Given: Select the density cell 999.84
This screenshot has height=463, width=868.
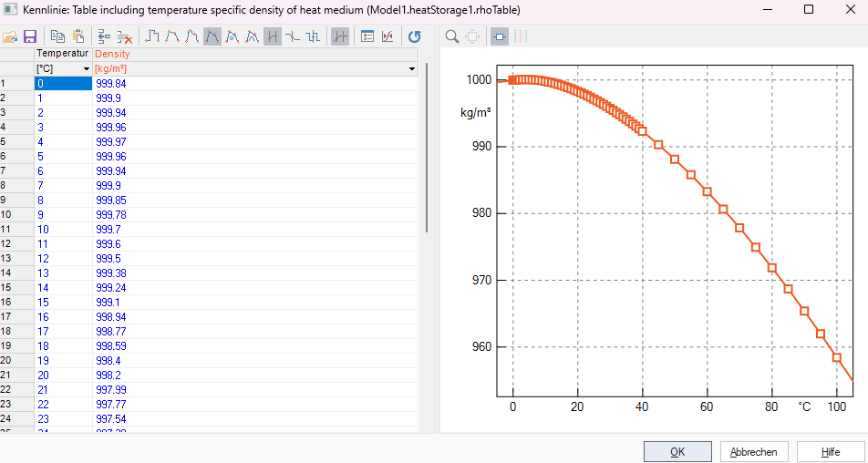Looking at the screenshot, I should [x=255, y=84].
